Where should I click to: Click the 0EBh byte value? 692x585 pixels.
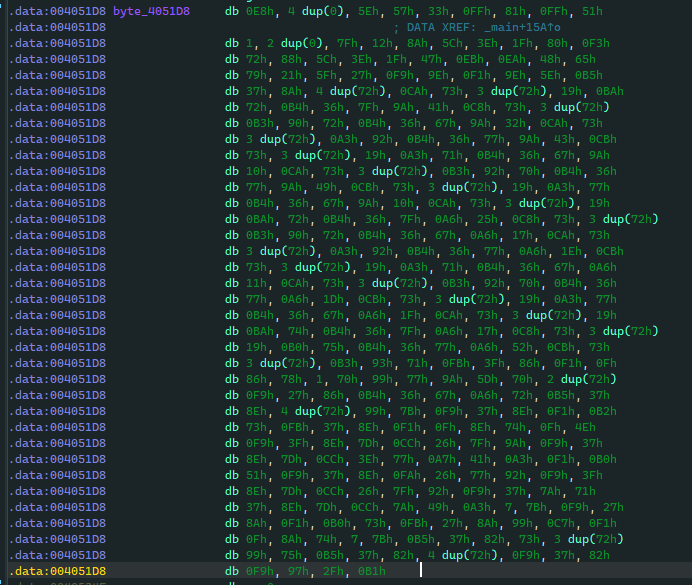[x=470, y=59]
